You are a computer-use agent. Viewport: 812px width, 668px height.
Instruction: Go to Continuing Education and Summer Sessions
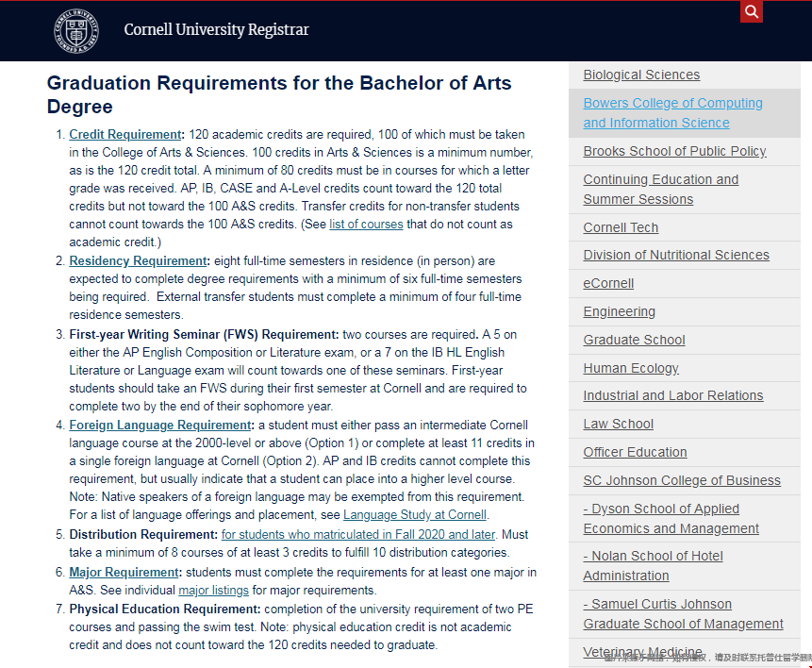click(x=661, y=189)
